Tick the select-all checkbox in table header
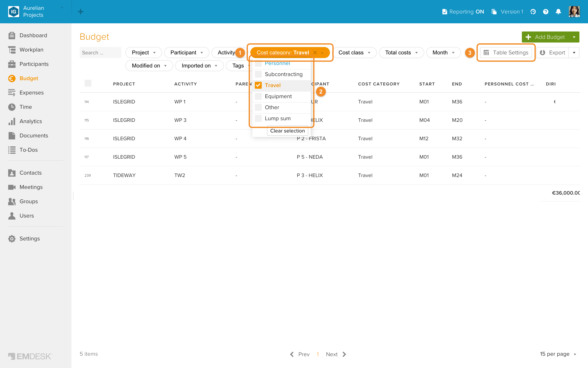The image size is (588, 368). pos(88,83)
